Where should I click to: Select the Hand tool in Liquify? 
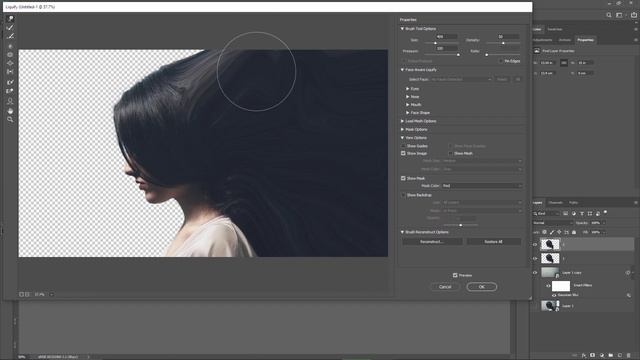click(10, 111)
